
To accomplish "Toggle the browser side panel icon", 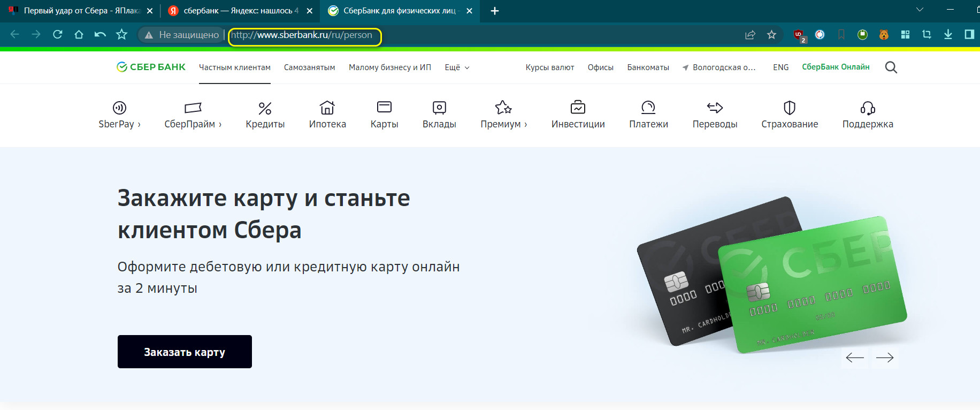I will (969, 35).
